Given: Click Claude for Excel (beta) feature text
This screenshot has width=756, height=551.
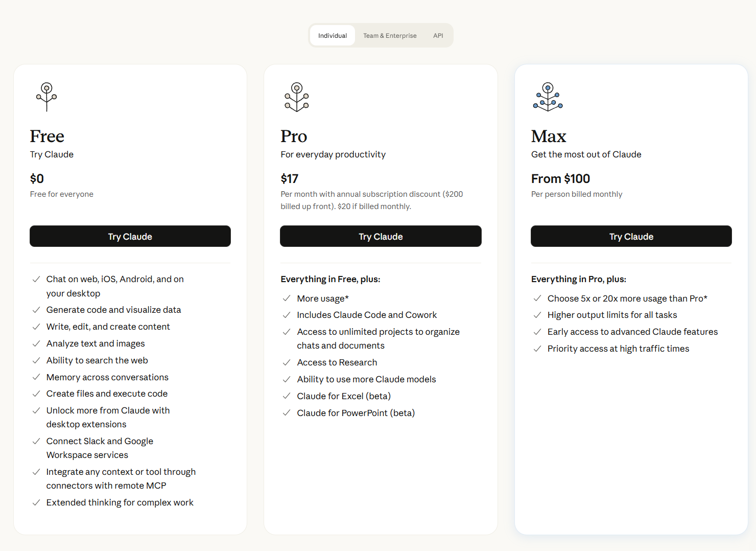Looking at the screenshot, I should click(344, 396).
